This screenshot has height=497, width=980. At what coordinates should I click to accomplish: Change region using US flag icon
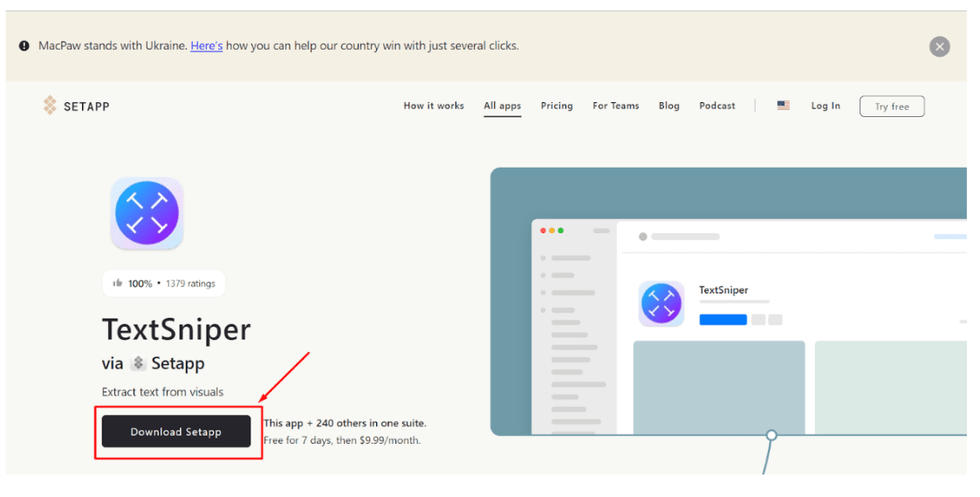(783, 106)
